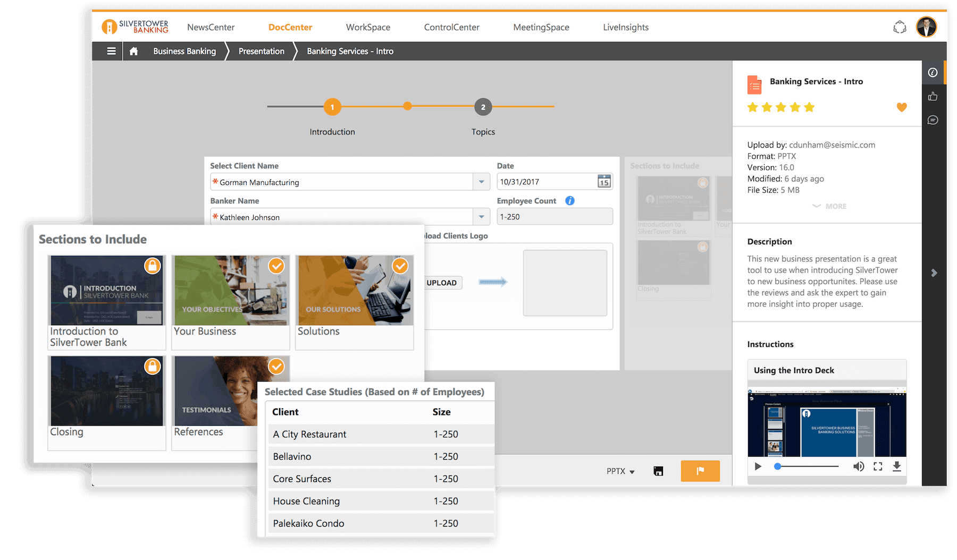Expand Banker Name dropdown

[481, 217]
